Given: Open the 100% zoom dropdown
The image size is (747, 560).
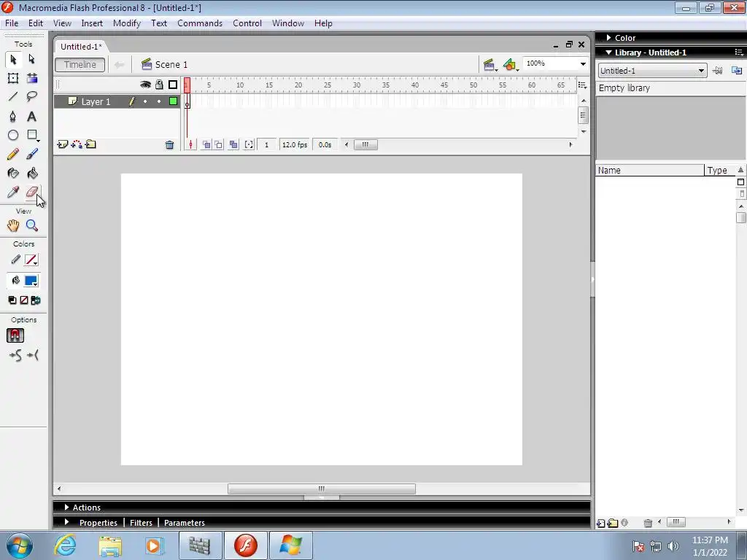Looking at the screenshot, I should click(583, 64).
